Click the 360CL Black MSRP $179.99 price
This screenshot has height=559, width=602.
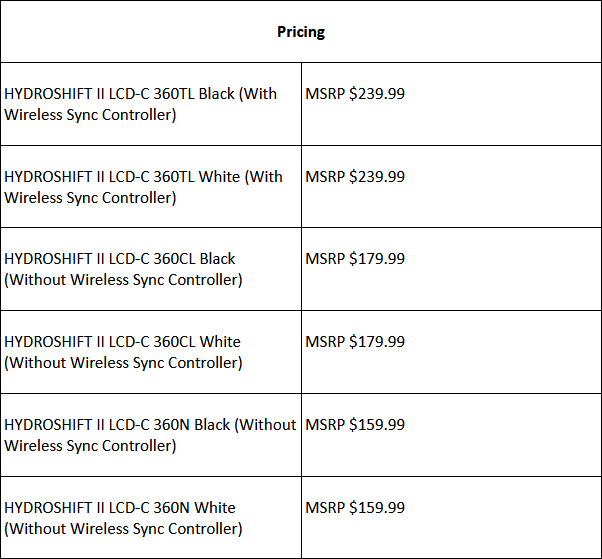point(355,259)
